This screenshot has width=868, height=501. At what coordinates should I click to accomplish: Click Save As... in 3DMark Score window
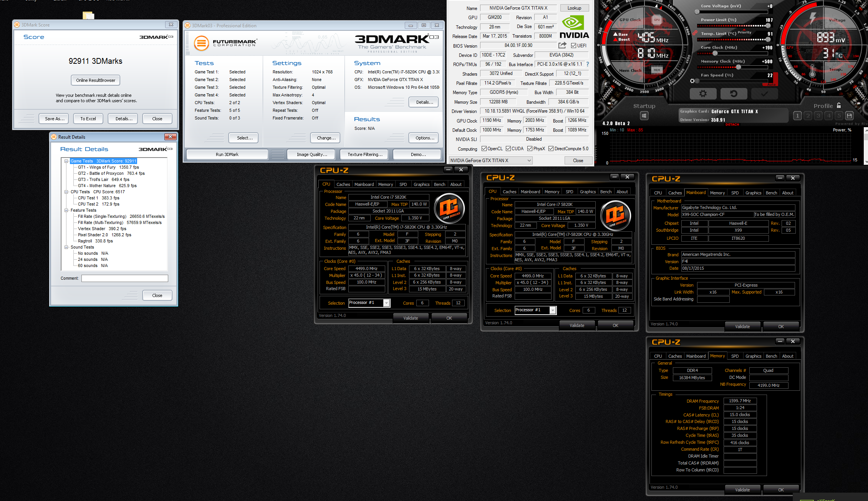tap(54, 119)
